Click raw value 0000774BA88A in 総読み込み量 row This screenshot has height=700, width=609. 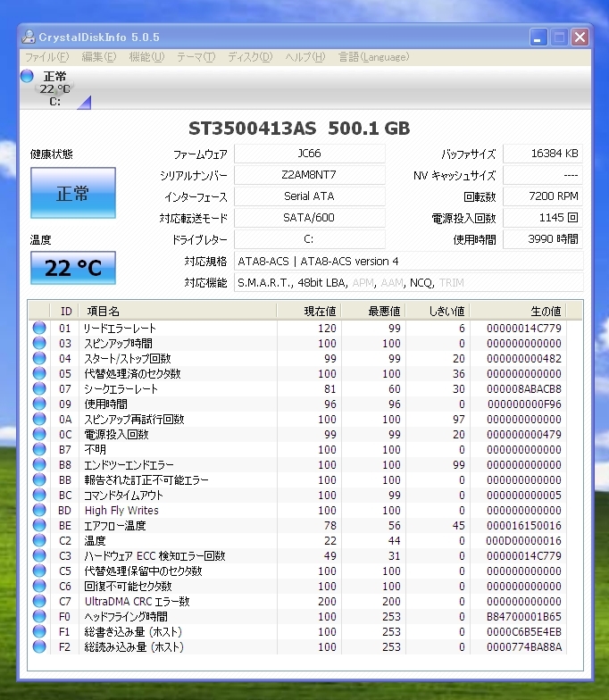523,646
